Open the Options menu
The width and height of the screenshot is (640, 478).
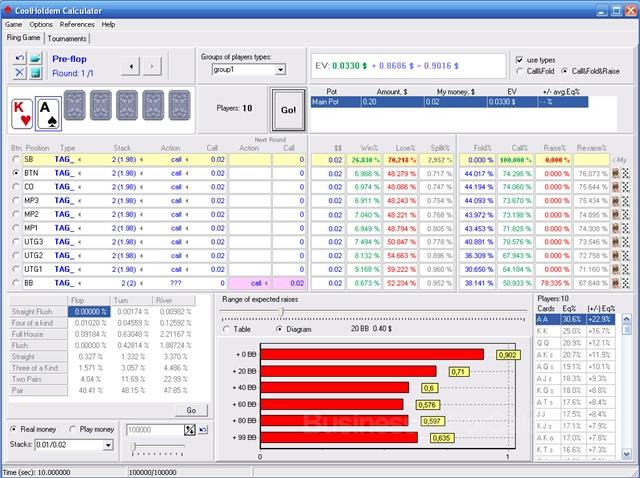41,23
